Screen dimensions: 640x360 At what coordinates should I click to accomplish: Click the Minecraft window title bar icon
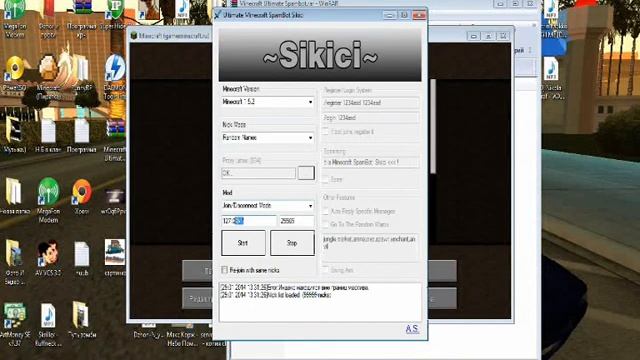(134, 36)
